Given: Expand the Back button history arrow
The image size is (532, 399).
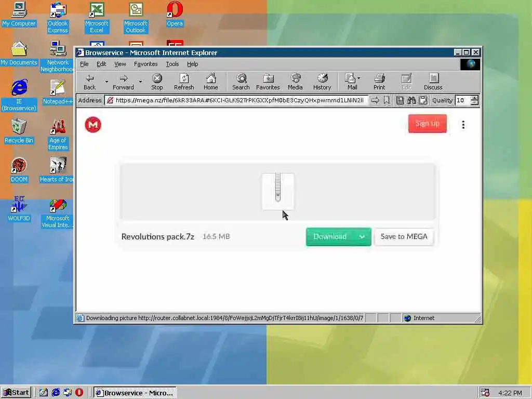Looking at the screenshot, I should coord(106,82).
